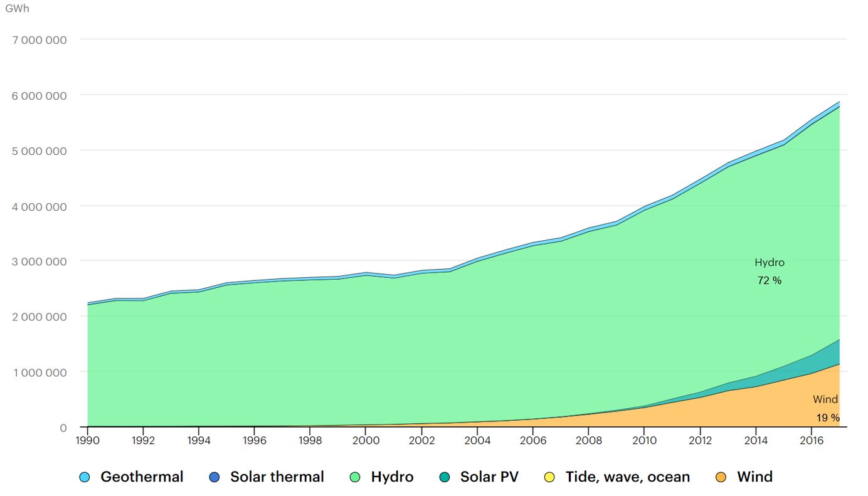Click the 2010 x-axis label
This screenshot has height=496, width=868.
[x=643, y=440]
